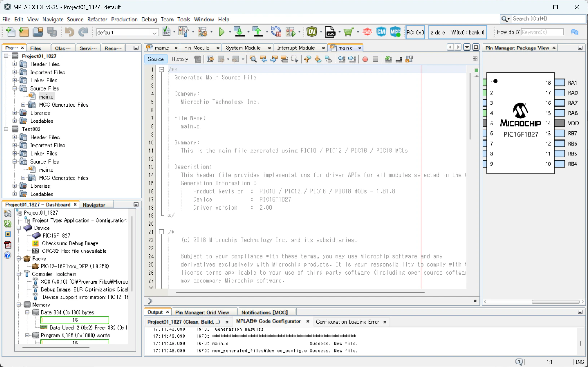Viewport: 588px width, 367px height.
Task: Click the Undo arrow in main toolbar
Action: tap(69, 32)
